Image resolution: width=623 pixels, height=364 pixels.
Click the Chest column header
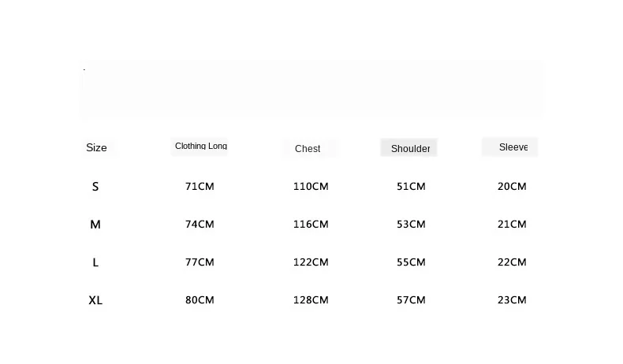point(308,148)
